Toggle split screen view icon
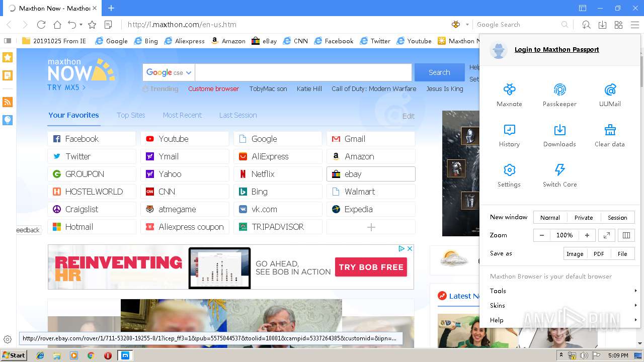Viewport: 644px width, 362px height. (x=626, y=235)
